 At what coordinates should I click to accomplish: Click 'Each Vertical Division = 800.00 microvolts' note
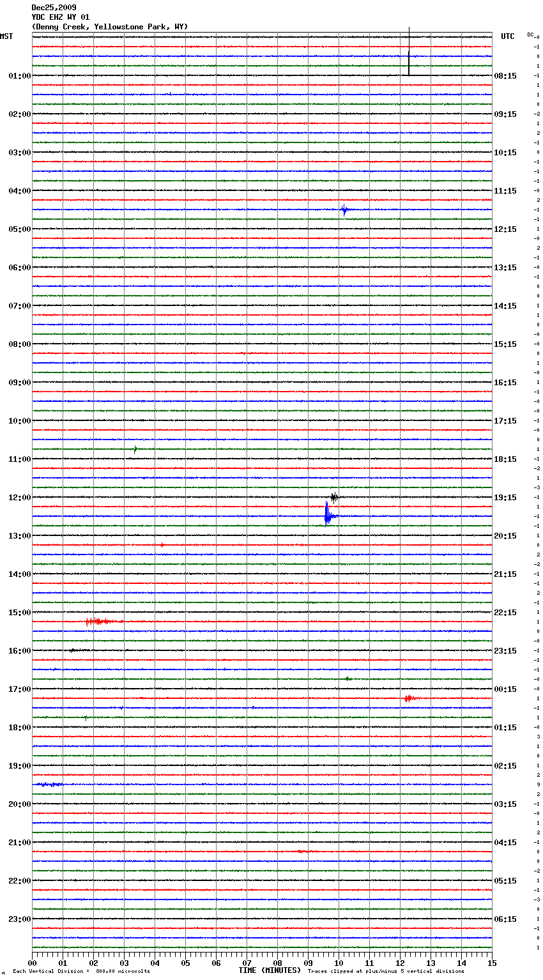click(x=82, y=971)
